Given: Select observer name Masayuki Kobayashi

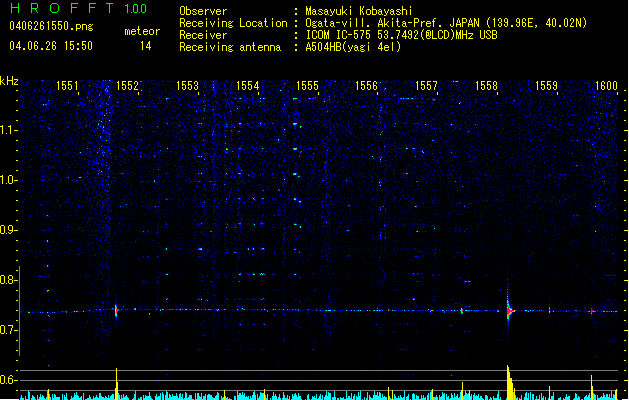Looking at the screenshot, I should click(359, 11).
